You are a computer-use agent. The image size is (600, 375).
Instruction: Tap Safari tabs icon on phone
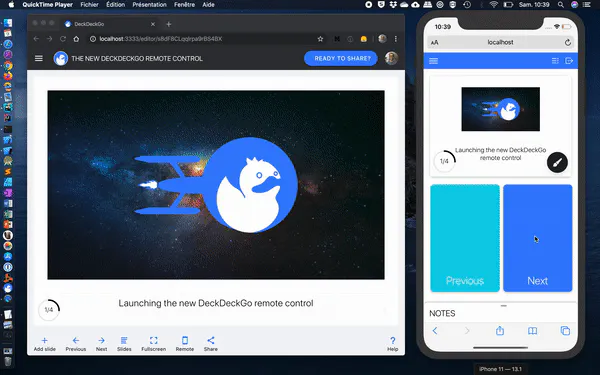(x=565, y=331)
